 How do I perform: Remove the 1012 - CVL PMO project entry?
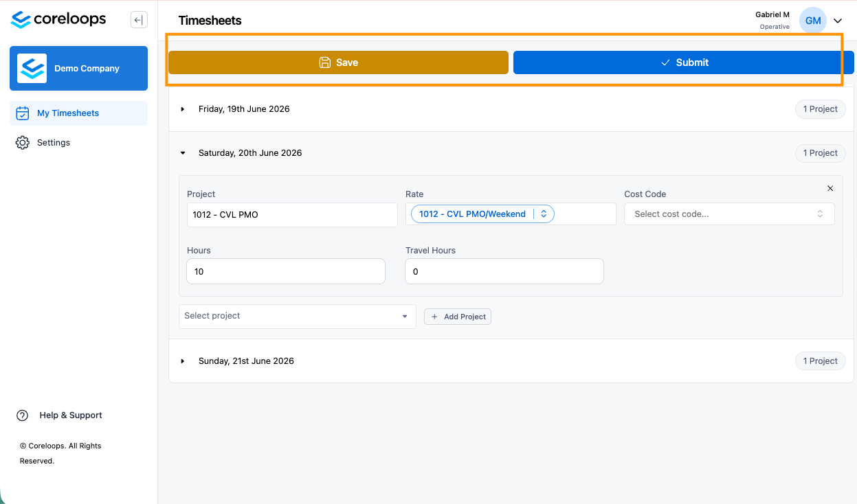pyautogui.click(x=830, y=188)
